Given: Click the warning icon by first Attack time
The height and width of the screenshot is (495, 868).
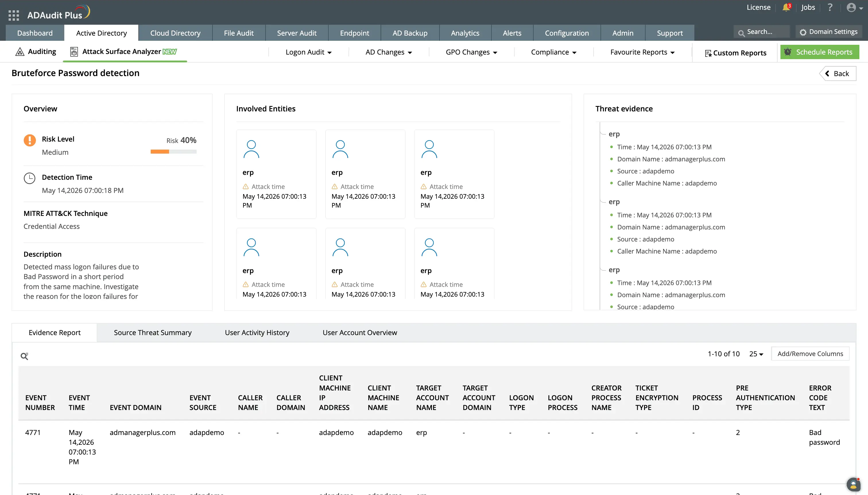Looking at the screenshot, I should (x=245, y=186).
